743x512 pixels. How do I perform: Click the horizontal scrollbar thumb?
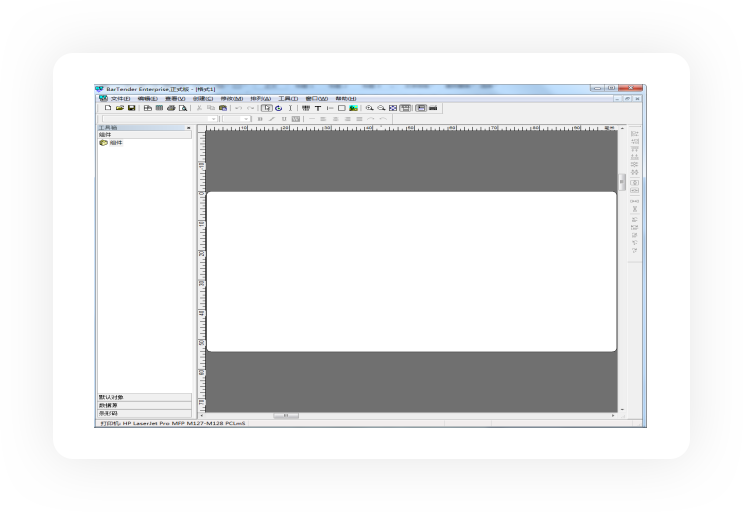pos(286,415)
